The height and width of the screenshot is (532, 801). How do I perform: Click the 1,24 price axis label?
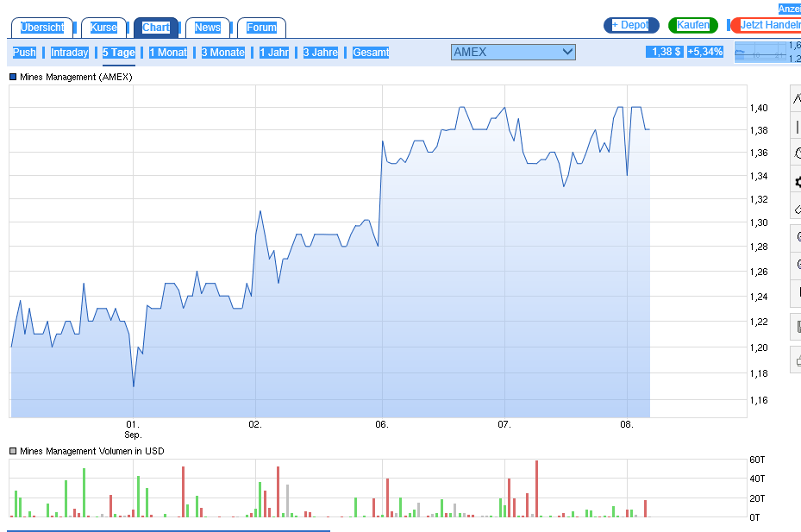pos(759,297)
